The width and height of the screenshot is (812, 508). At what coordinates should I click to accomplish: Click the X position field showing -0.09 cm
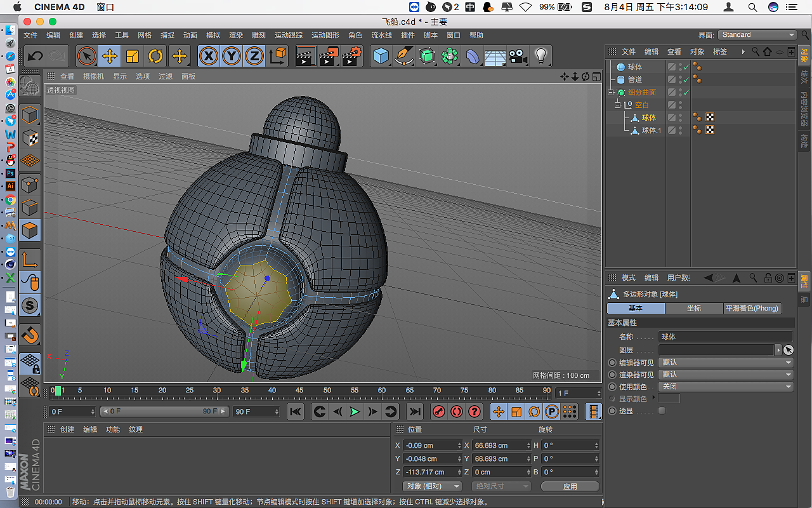coord(432,446)
